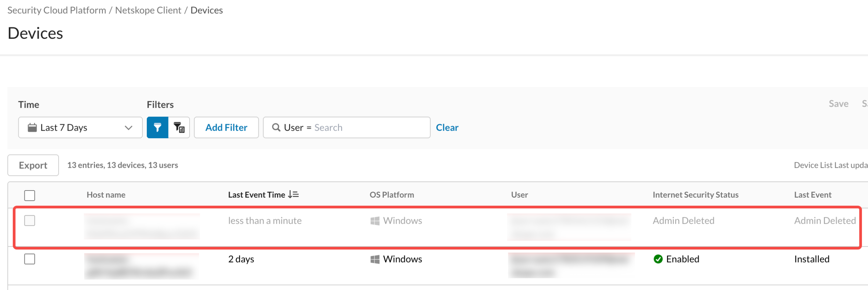Check the 2 days device row checkbox
This screenshot has height=290, width=868.
coord(29,259)
